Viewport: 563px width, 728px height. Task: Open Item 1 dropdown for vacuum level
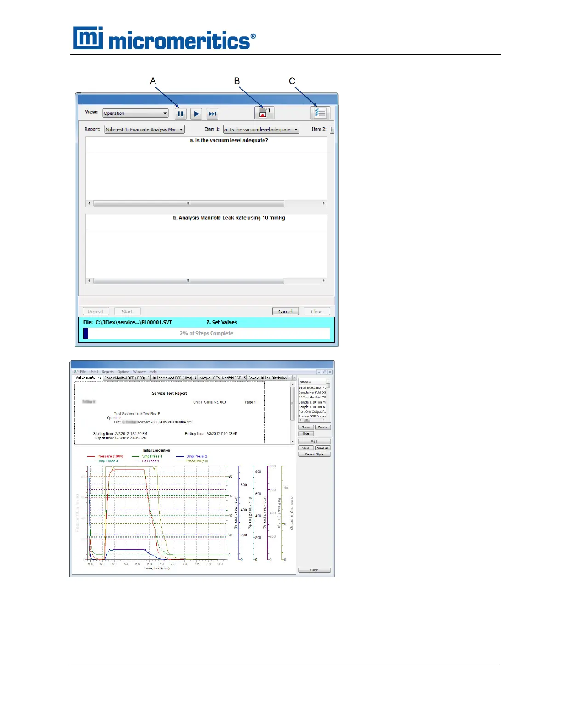(261, 130)
